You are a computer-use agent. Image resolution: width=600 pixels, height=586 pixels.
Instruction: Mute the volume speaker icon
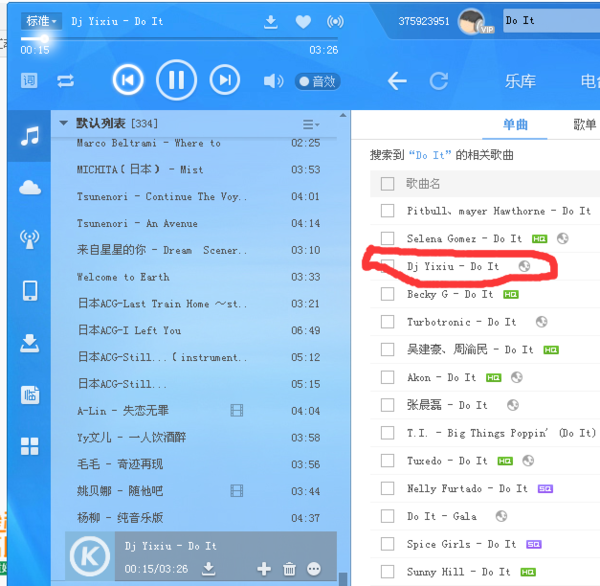click(273, 81)
